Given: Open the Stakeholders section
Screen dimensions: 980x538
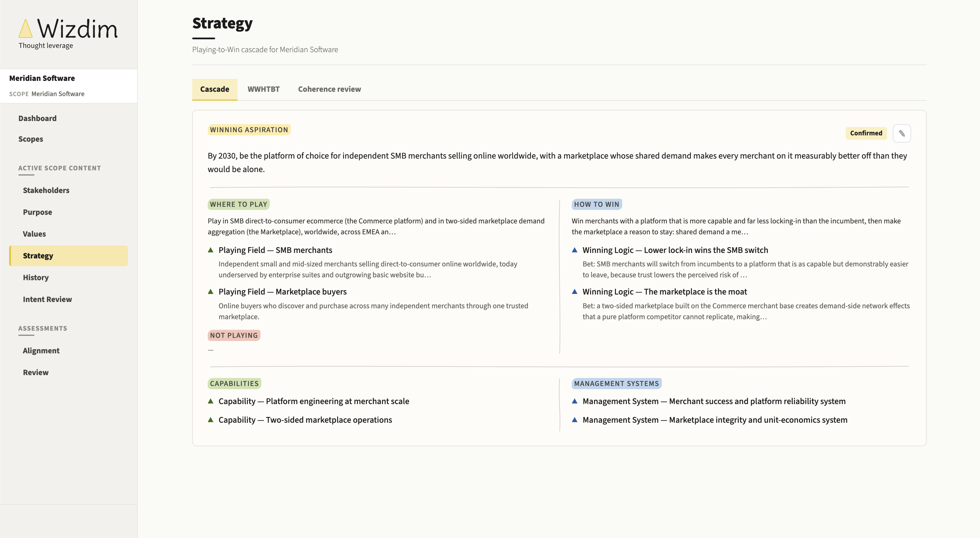Looking at the screenshot, I should [46, 190].
